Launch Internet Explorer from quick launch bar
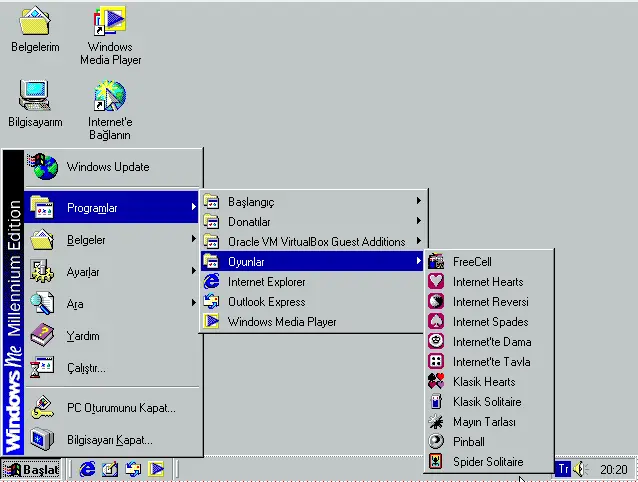This screenshot has width=638, height=482. [x=87, y=469]
